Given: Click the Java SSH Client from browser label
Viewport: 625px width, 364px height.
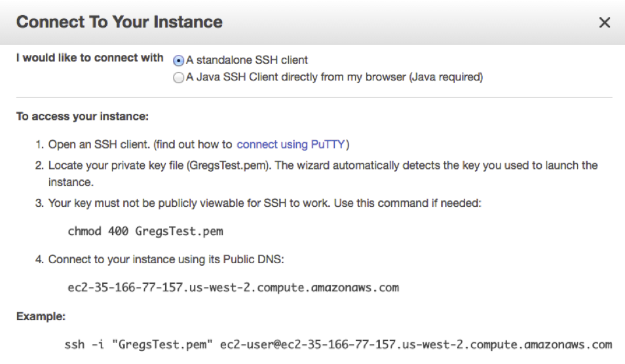Looking at the screenshot, I should pyautogui.click(x=334, y=77).
